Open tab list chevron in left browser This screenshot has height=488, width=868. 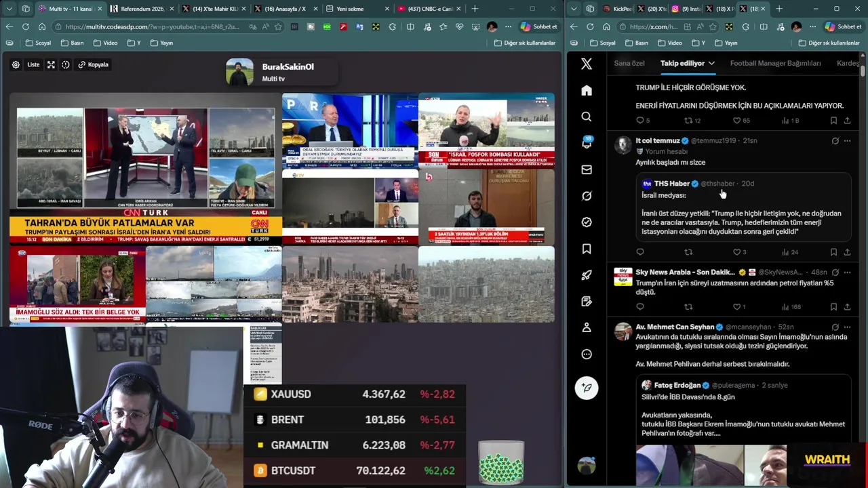point(9,9)
